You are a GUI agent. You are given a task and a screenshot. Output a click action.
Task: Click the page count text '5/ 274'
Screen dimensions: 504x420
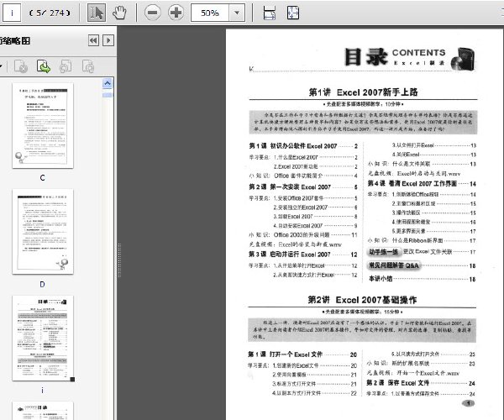point(50,13)
